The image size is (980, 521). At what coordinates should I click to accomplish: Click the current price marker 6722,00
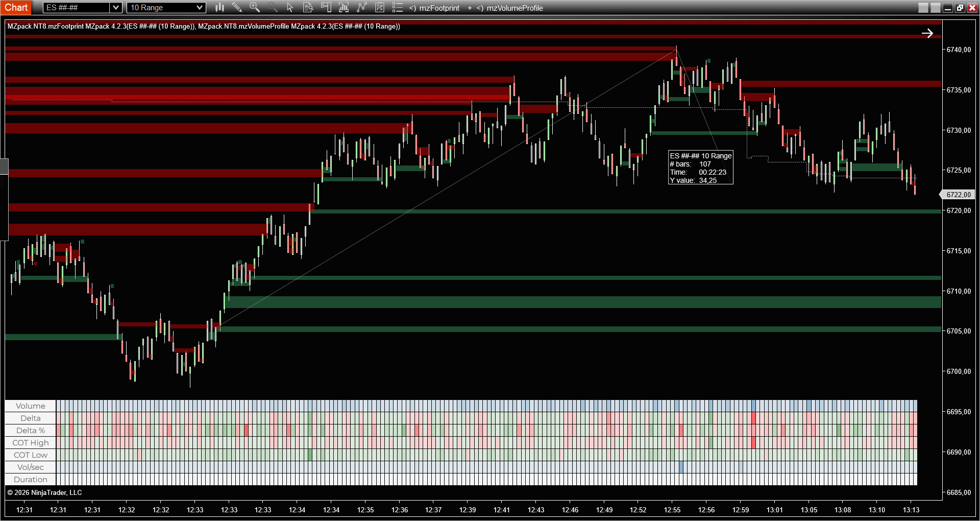point(957,195)
